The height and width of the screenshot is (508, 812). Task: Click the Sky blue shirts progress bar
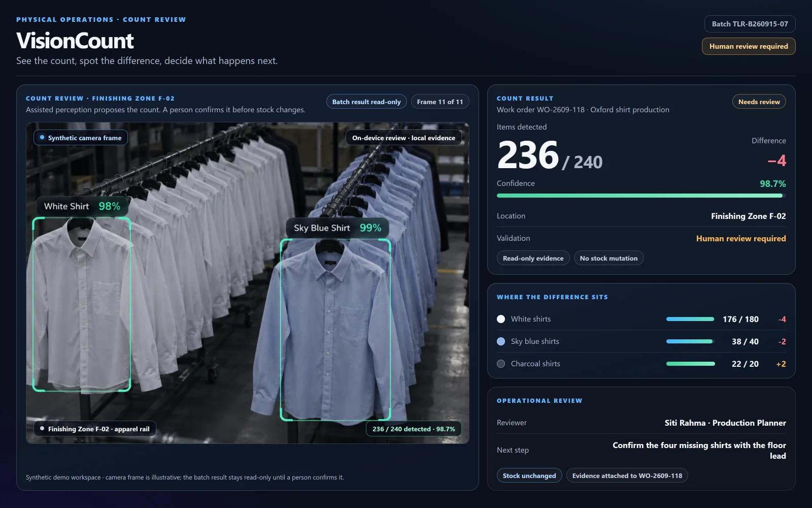click(x=690, y=341)
